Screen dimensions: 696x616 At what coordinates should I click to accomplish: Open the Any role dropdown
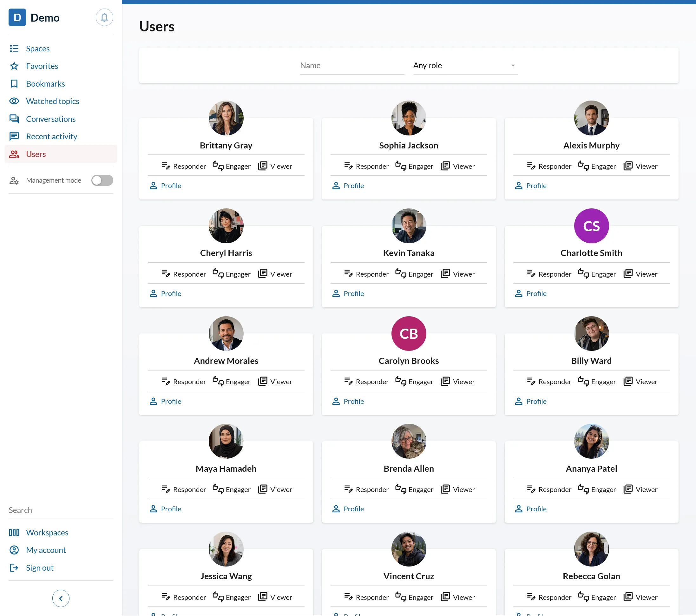pyautogui.click(x=465, y=65)
